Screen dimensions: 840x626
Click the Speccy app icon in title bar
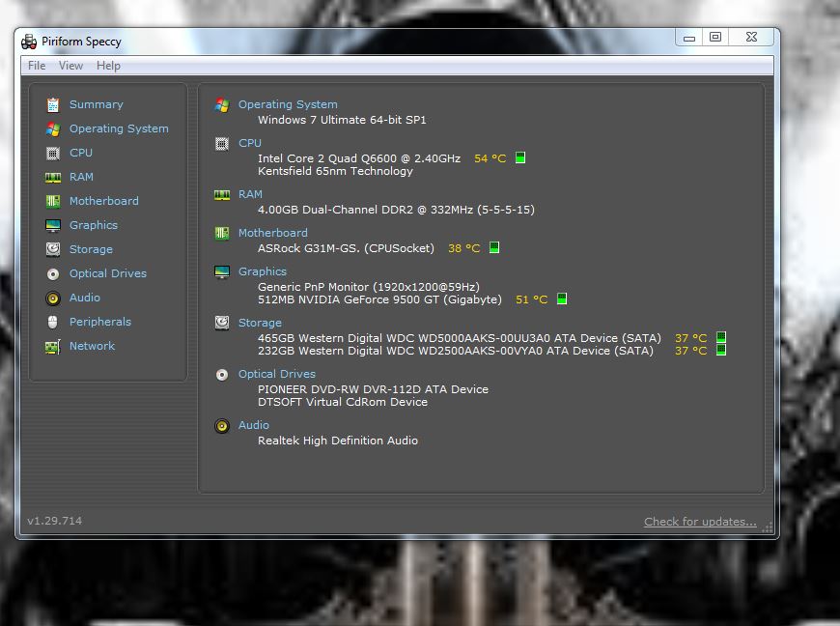(29, 42)
